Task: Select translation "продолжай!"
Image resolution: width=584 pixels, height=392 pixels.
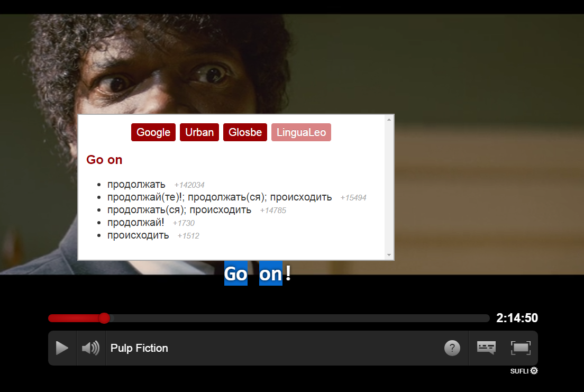Action: click(x=135, y=223)
